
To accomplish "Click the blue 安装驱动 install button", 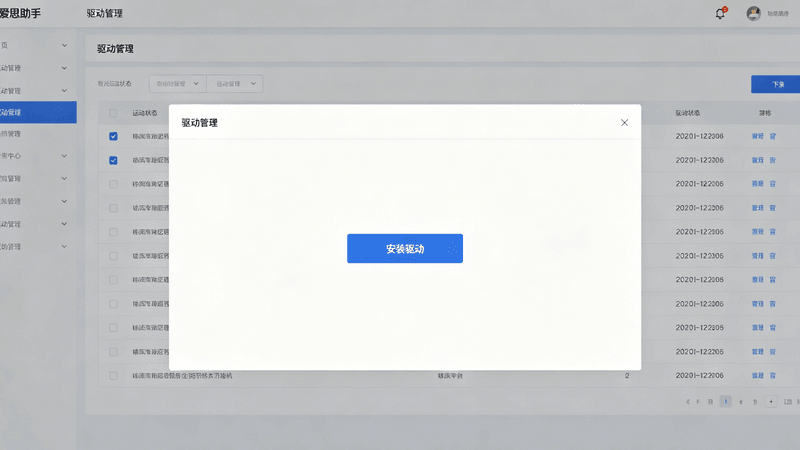I will coord(405,248).
